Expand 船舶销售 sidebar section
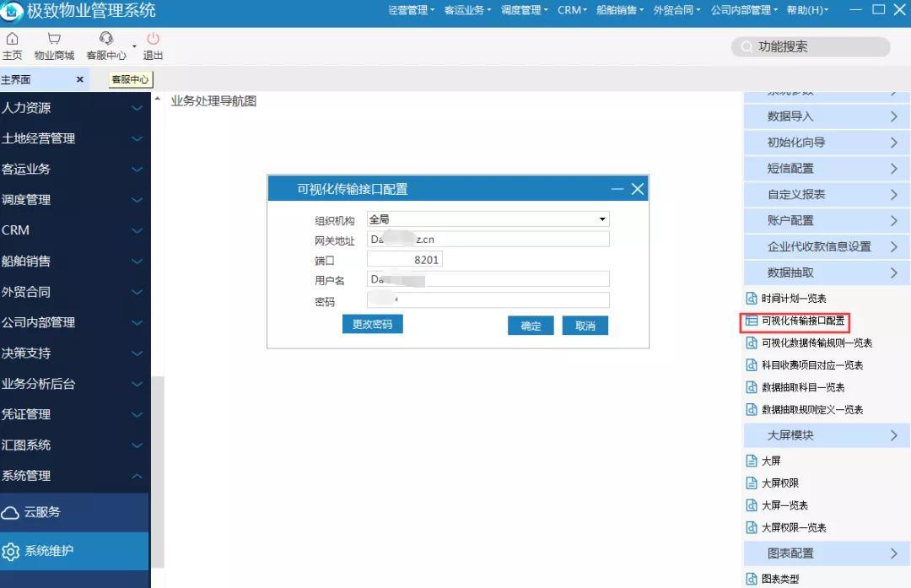 coord(74,262)
